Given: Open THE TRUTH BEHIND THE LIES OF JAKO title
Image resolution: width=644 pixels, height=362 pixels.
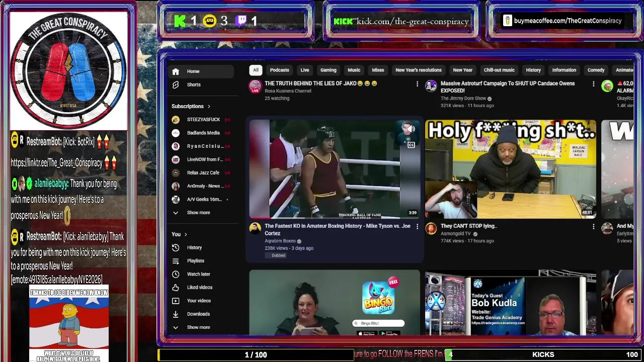Looking at the screenshot, I should tap(320, 83).
